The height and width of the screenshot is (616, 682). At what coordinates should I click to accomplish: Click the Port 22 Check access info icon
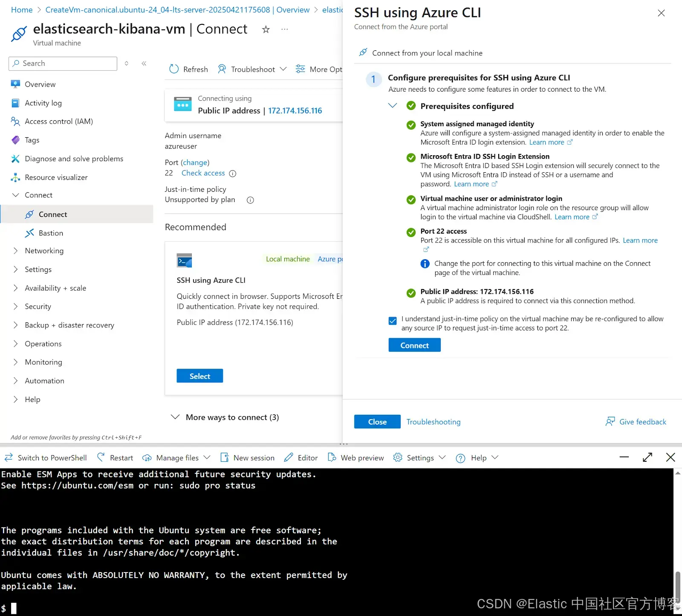(x=233, y=174)
